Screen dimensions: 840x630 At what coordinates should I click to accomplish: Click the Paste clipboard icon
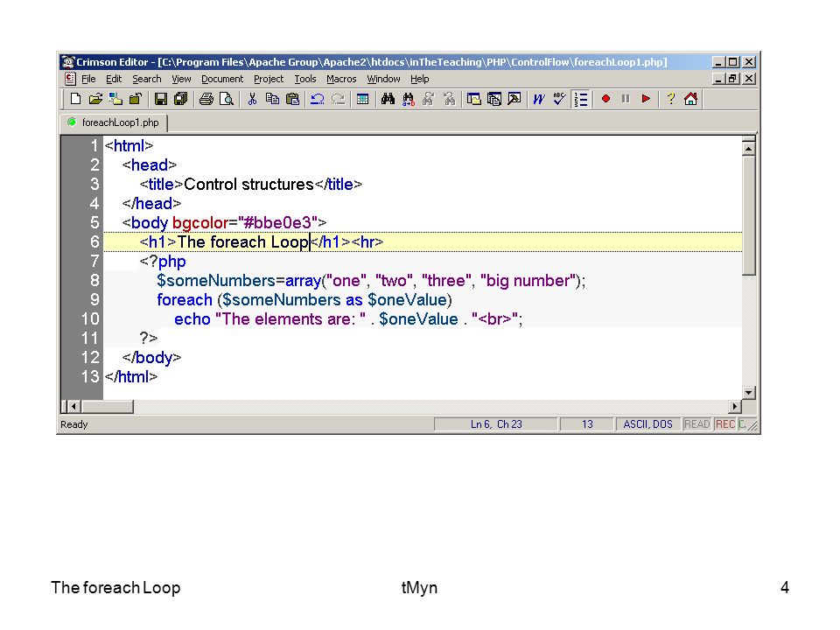(x=292, y=99)
